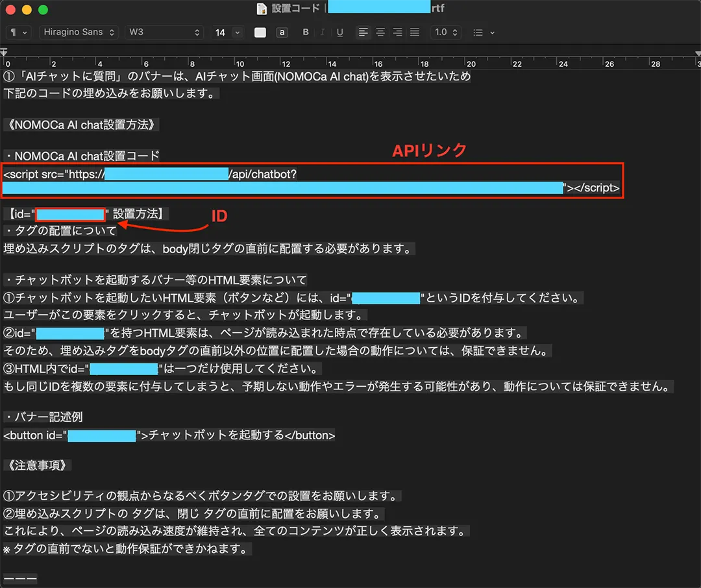
Task: Justify the text alignment
Action: (x=414, y=32)
